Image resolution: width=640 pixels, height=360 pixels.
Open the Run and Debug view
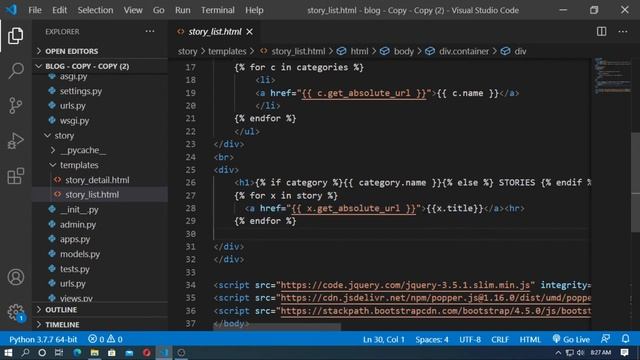tap(16, 141)
